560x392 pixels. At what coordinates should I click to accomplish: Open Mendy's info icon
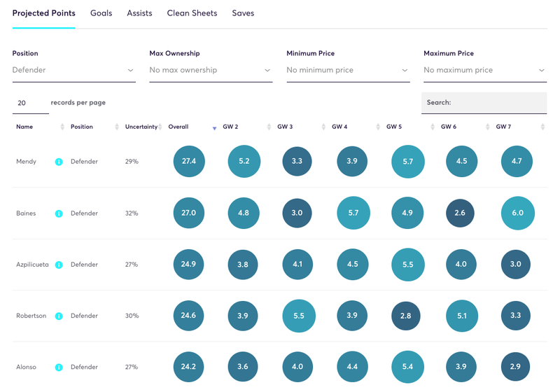tap(59, 162)
